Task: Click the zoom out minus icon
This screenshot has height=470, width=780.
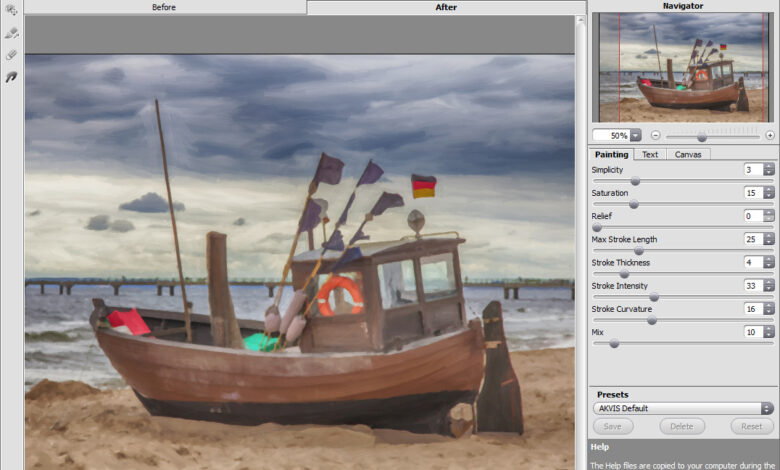Action: click(655, 135)
